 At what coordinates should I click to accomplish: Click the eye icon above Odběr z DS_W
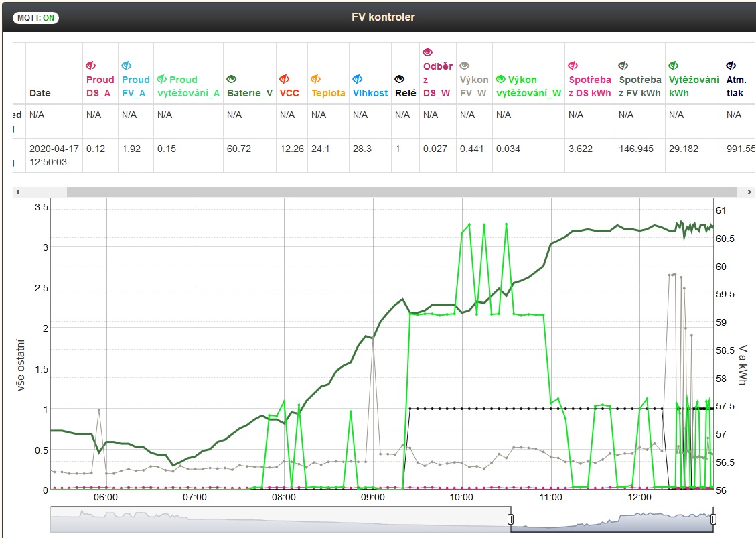click(x=428, y=52)
